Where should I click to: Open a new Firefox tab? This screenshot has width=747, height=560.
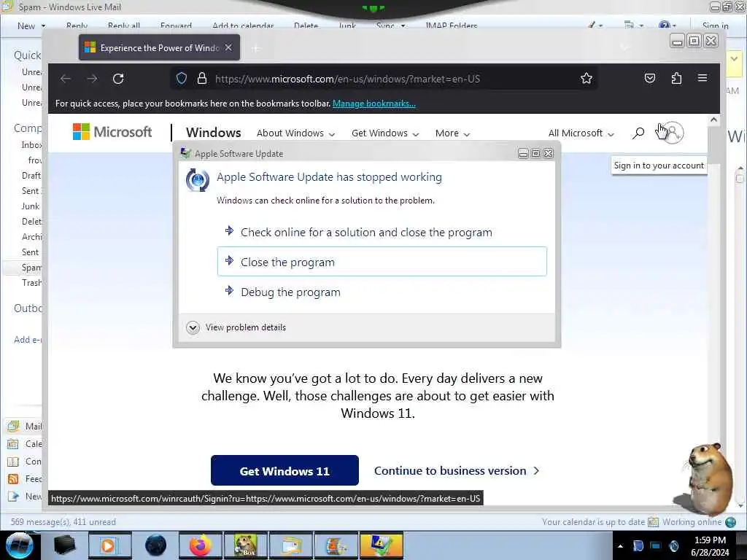coord(256,48)
